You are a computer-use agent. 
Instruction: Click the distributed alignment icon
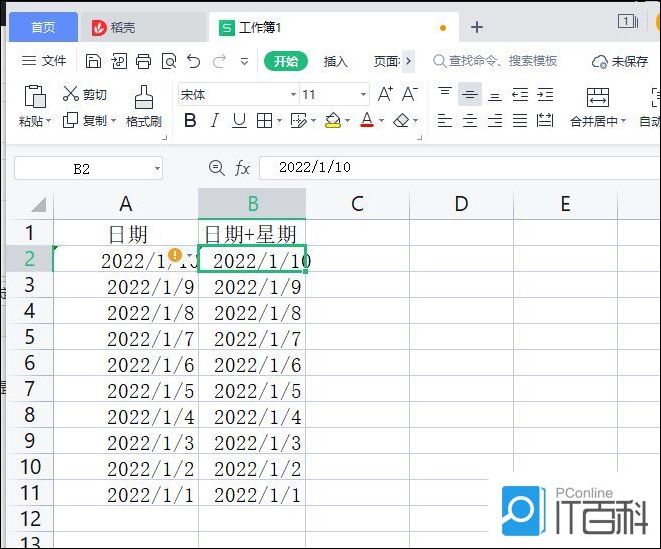pyautogui.click(x=545, y=121)
